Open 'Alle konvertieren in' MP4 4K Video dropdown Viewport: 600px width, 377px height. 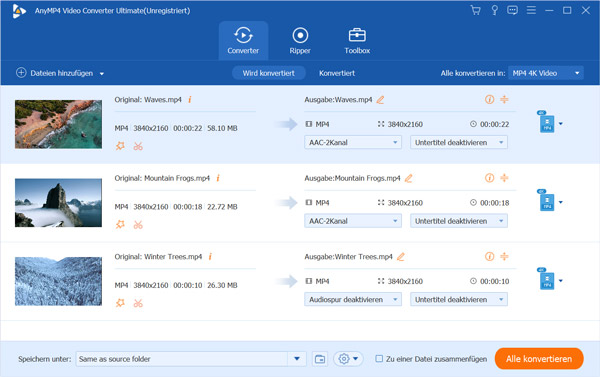point(546,73)
